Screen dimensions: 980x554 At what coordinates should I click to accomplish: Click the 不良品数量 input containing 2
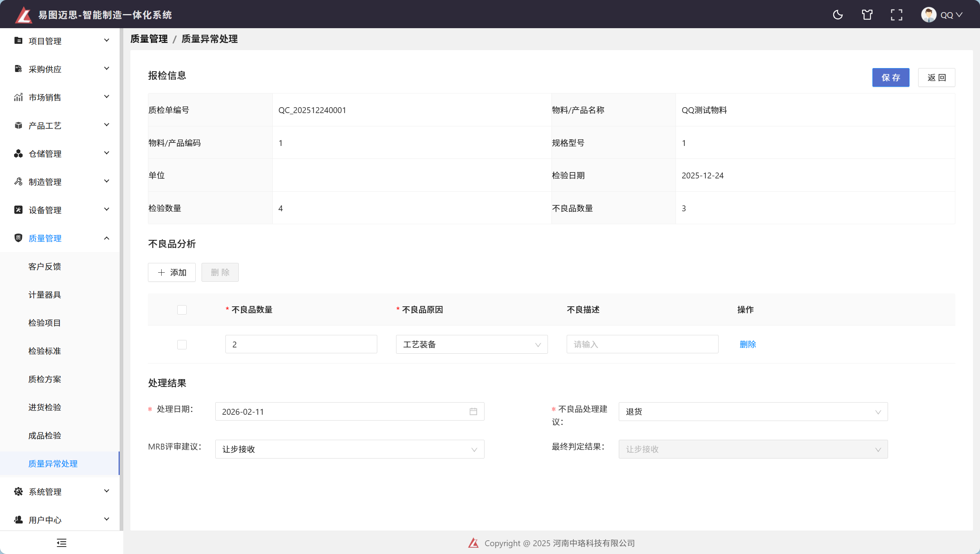(301, 344)
